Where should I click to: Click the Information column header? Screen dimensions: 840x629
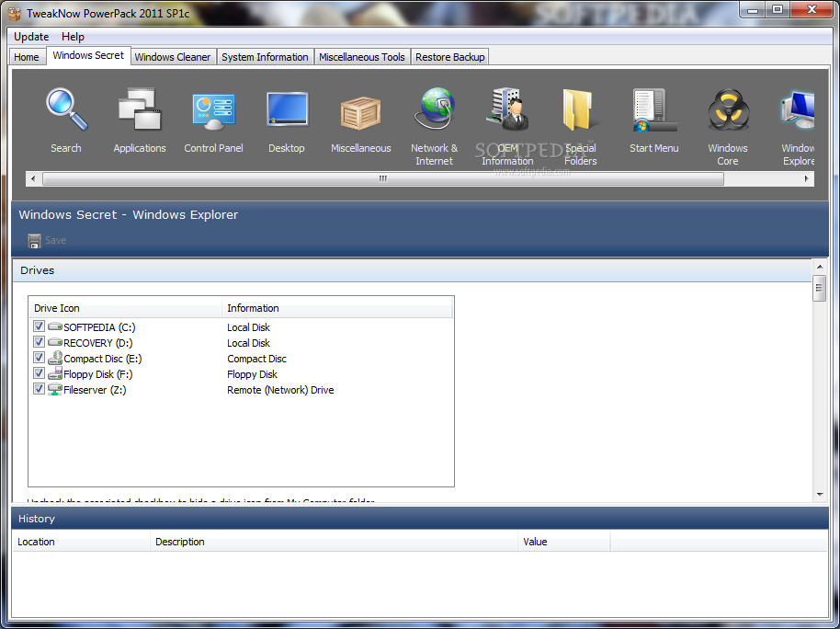tap(337, 308)
